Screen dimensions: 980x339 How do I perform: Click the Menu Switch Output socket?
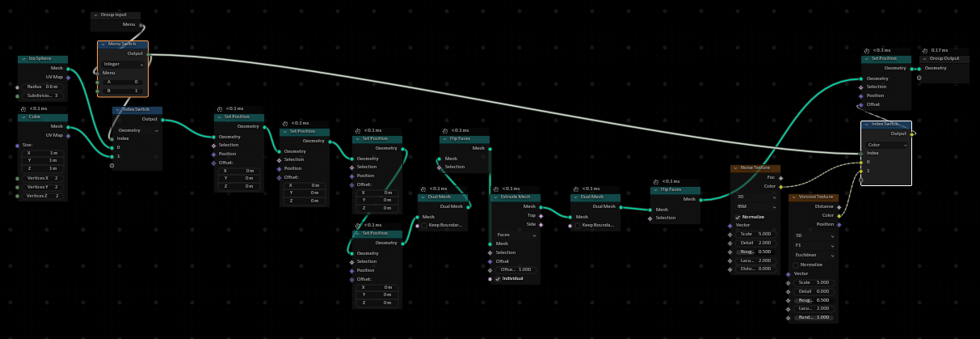pos(148,53)
